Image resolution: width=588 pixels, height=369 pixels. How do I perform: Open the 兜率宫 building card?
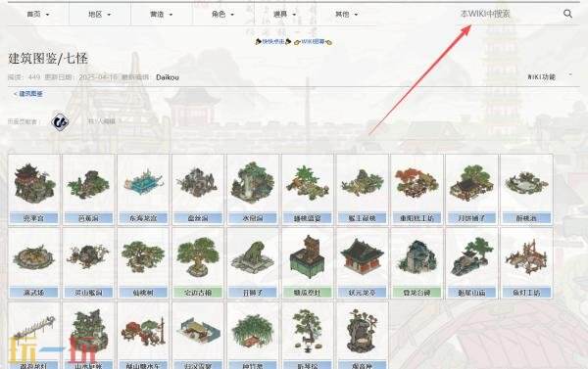(34, 190)
